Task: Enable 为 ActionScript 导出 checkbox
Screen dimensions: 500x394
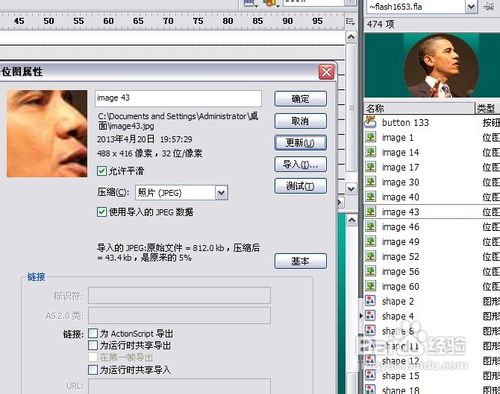Action: point(93,333)
